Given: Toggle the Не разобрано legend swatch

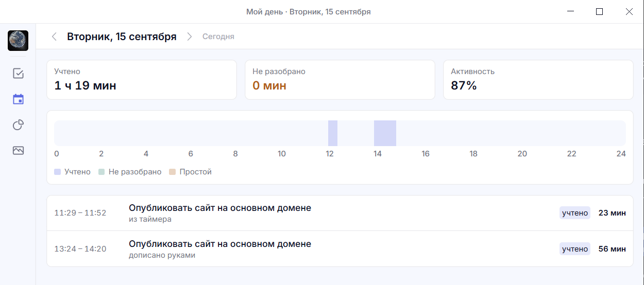Looking at the screenshot, I should click(x=101, y=172).
